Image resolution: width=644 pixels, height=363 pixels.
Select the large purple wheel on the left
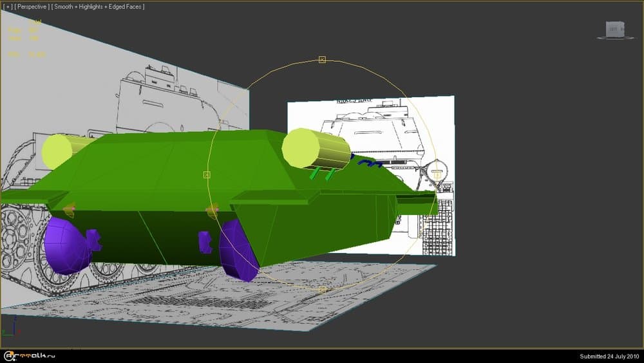point(66,245)
